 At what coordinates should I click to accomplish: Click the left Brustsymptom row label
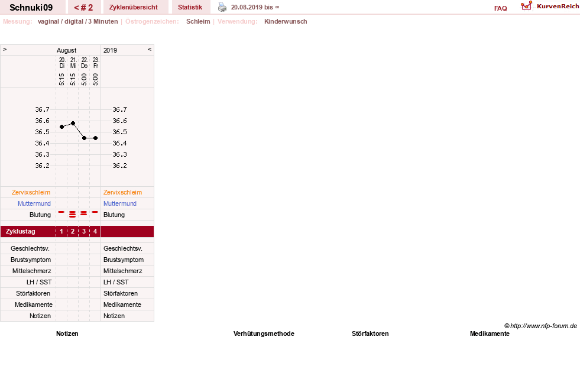click(31, 260)
